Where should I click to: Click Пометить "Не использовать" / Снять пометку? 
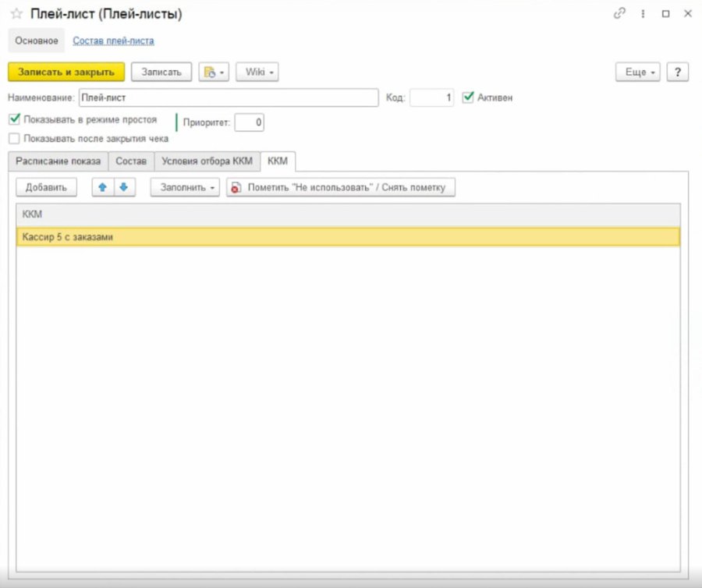pyautogui.click(x=341, y=187)
